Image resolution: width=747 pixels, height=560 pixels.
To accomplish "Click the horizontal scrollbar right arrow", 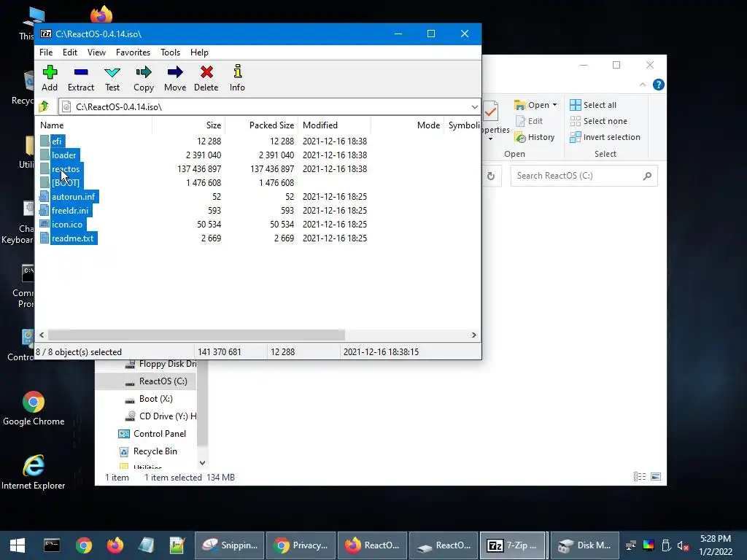I will click(473, 335).
